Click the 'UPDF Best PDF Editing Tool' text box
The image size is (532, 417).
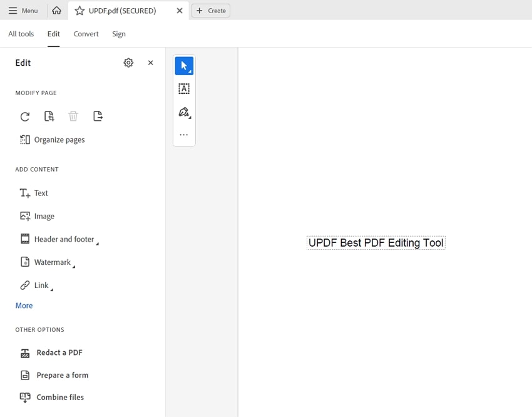(x=376, y=243)
